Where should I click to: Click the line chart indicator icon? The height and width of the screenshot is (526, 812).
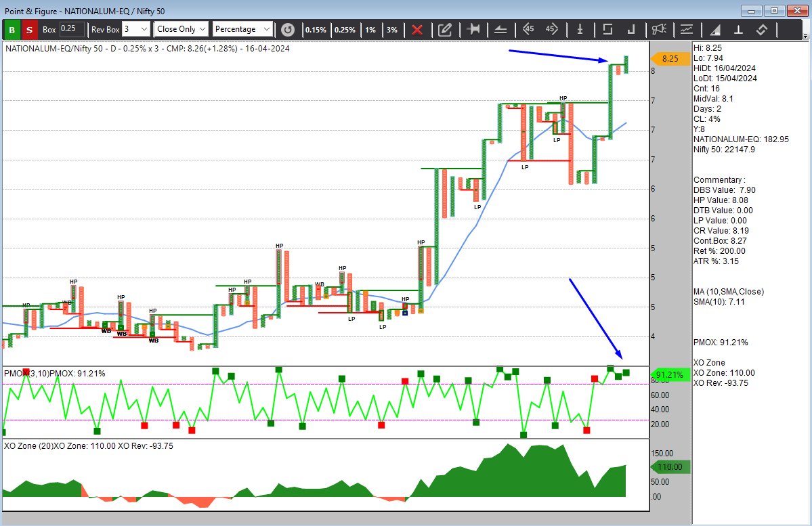[687, 30]
